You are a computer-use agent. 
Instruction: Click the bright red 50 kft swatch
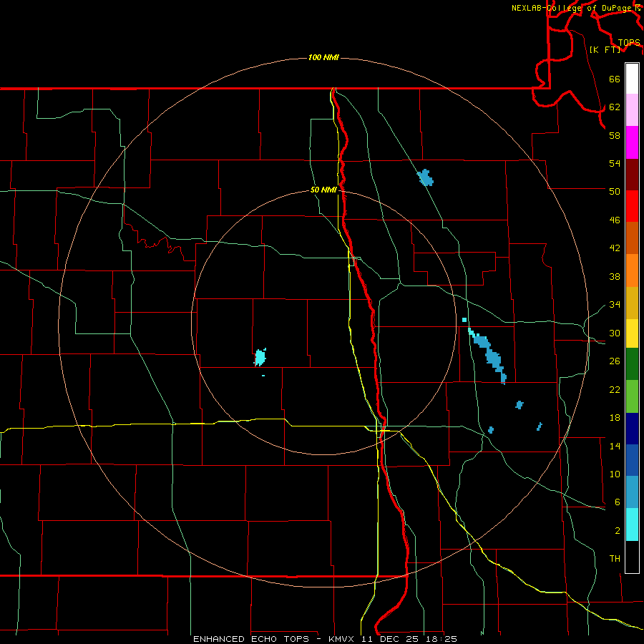tap(632, 206)
